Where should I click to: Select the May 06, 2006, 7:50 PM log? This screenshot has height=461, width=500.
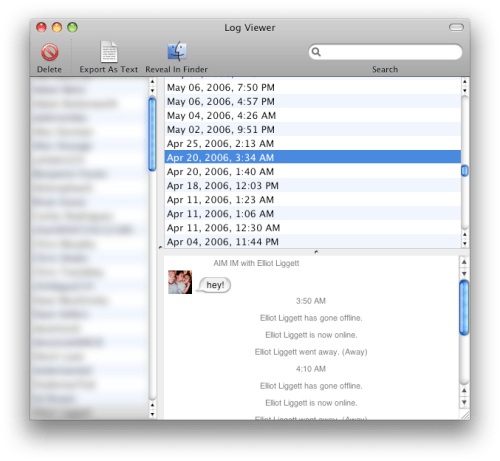pyautogui.click(x=313, y=87)
